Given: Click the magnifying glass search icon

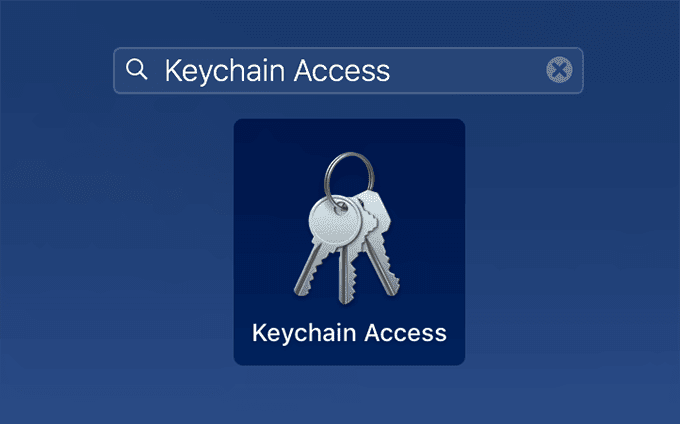Looking at the screenshot, I should [x=137, y=69].
